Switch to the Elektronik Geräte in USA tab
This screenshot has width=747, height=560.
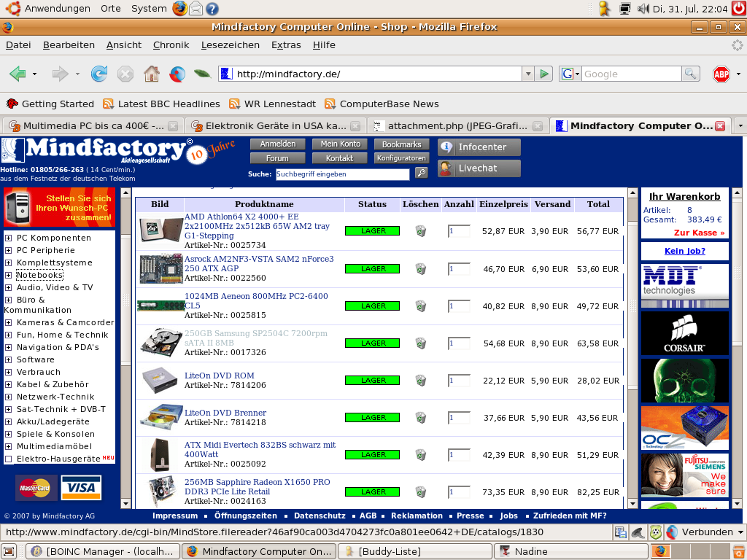point(275,125)
